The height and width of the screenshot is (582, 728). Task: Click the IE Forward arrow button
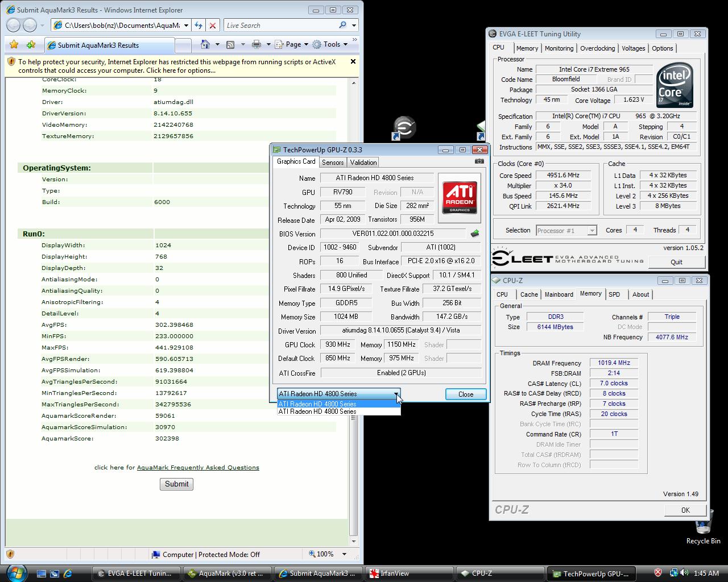(x=30, y=25)
